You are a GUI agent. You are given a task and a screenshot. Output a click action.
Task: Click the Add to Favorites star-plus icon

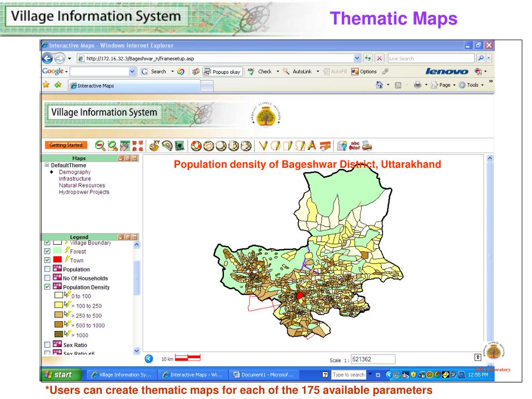58,85
